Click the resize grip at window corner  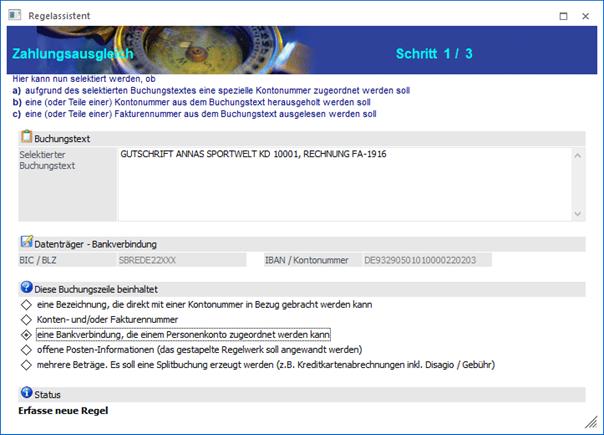(x=591, y=422)
